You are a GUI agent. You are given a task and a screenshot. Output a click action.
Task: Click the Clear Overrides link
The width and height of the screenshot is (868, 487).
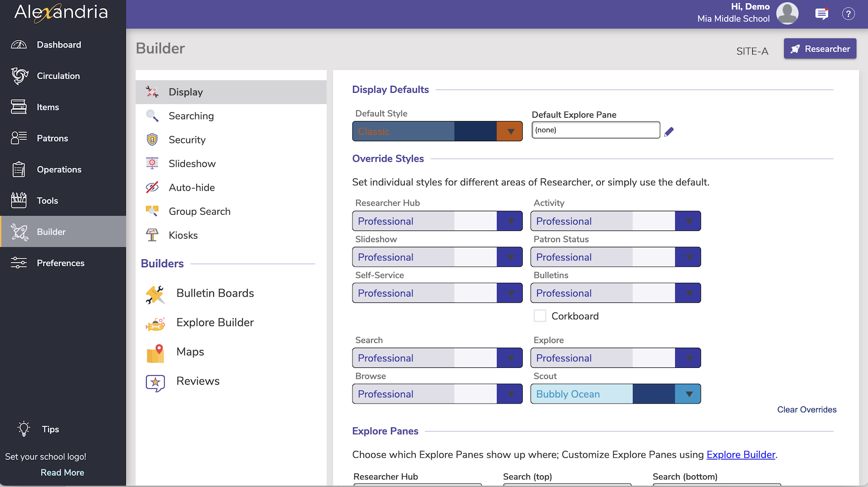coord(806,409)
